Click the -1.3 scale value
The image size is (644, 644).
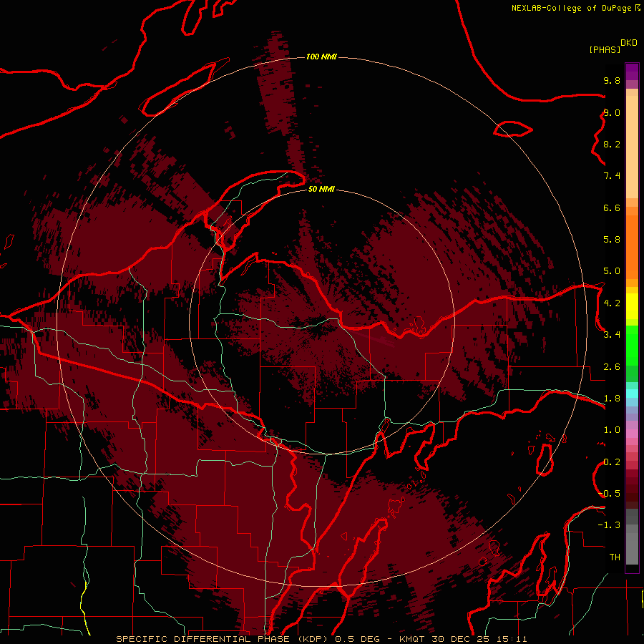609,525
